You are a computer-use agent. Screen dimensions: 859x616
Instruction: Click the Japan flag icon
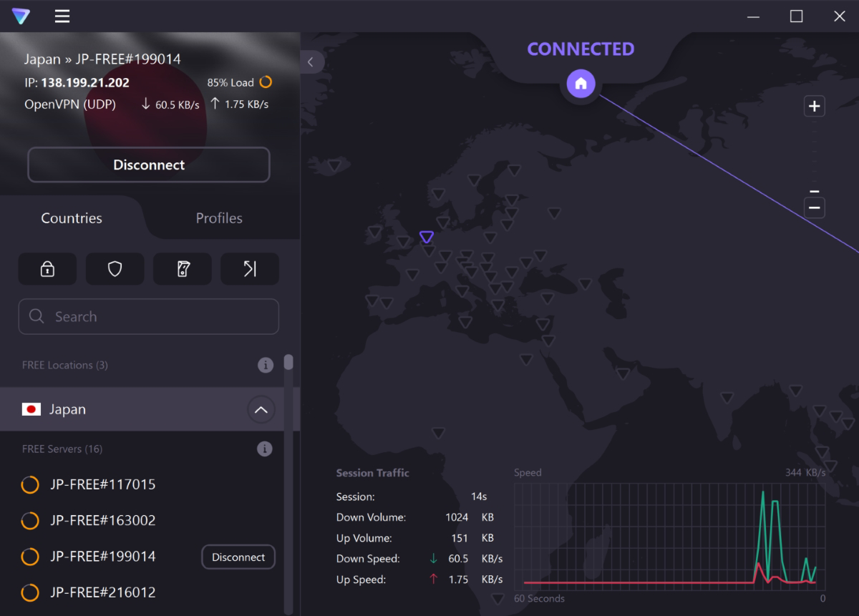point(31,409)
